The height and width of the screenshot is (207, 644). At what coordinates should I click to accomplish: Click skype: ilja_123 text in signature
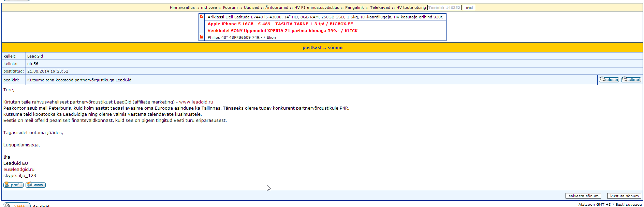point(20,175)
